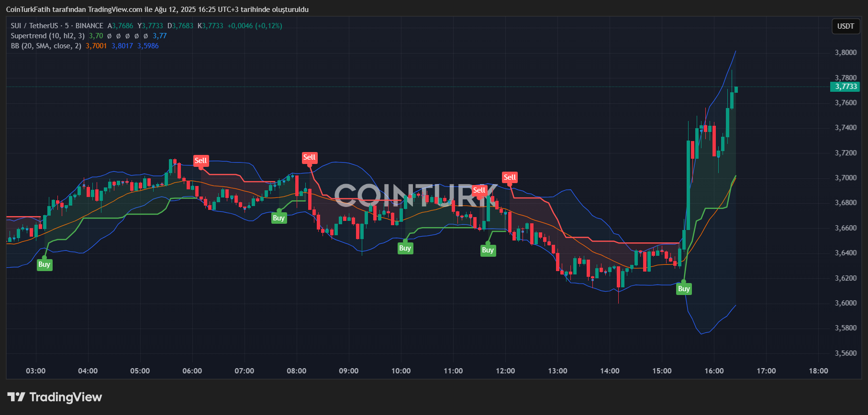Image resolution: width=868 pixels, height=415 pixels.
Task: Click the Buy signal before 08:00
Action: click(279, 218)
